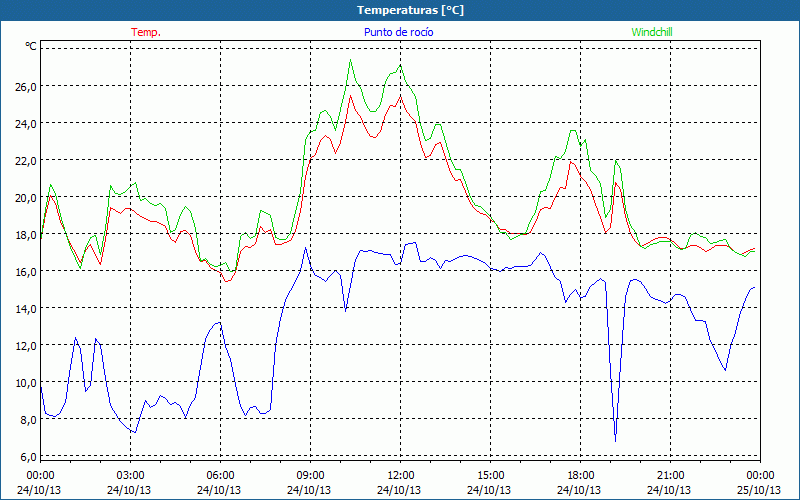
Task: Click the 22,0 y-axis value
Action: 28,161
